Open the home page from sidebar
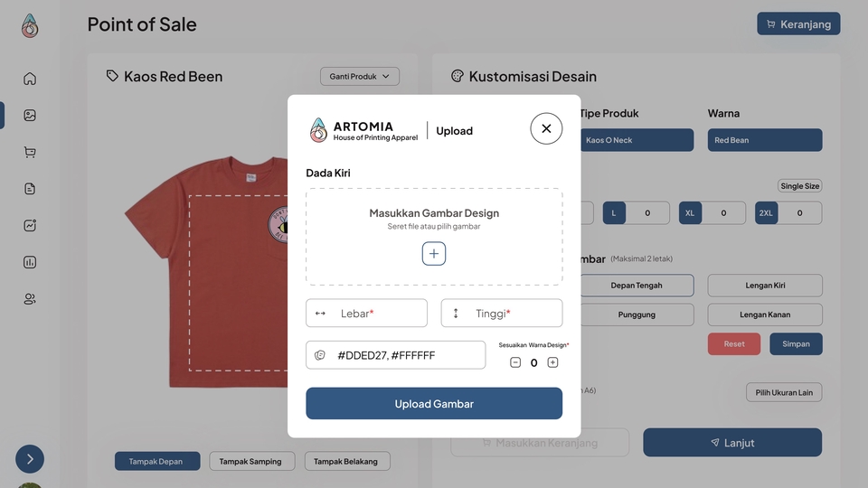This screenshot has width=868, height=488. pyautogui.click(x=30, y=79)
